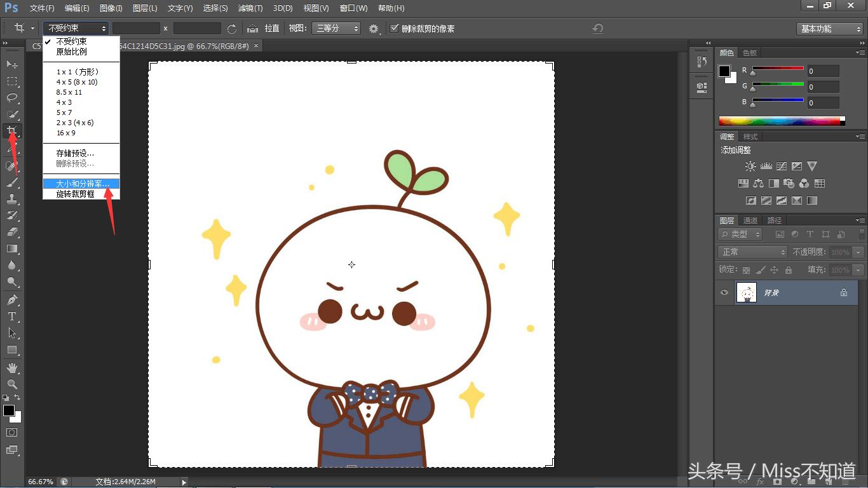Click the Straighten (拉直) level icon
Screen dimensions: 868x488
point(252,29)
